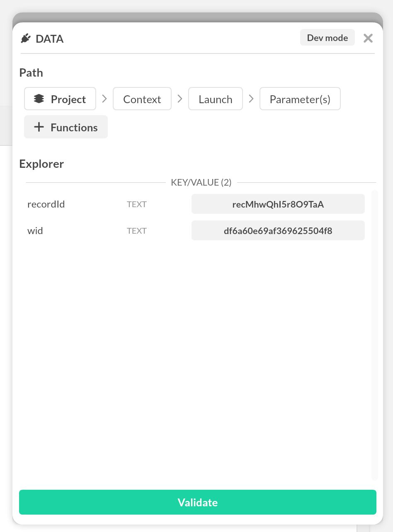Select the Parameter(s) breadcrumb step
This screenshot has height=532, width=393.
300,99
